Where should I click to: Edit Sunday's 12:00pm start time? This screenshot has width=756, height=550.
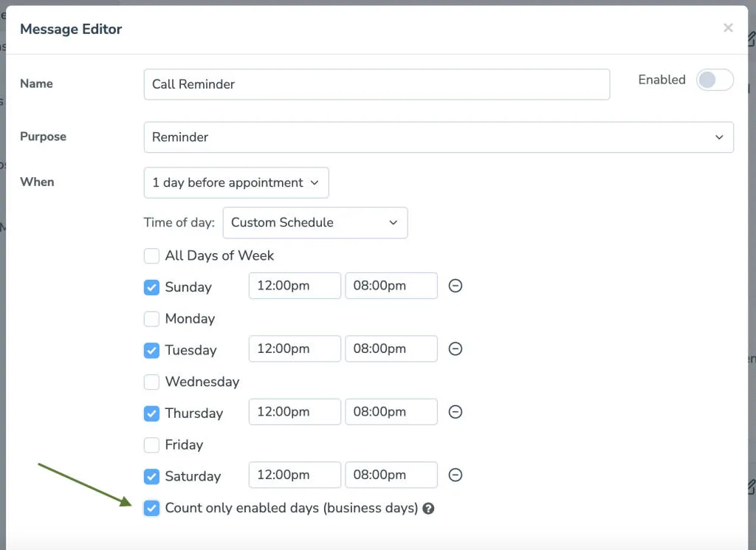295,286
